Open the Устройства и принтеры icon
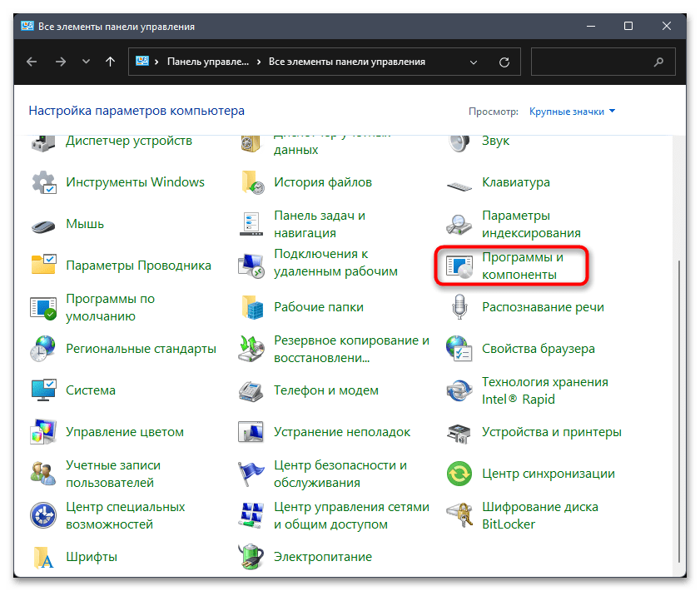The width and height of the screenshot is (700, 591). [459, 433]
